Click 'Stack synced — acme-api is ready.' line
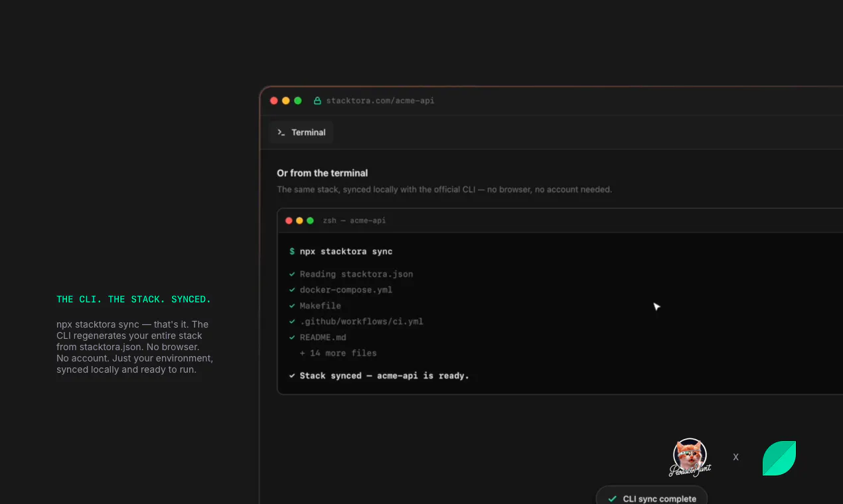843x504 pixels. [384, 376]
